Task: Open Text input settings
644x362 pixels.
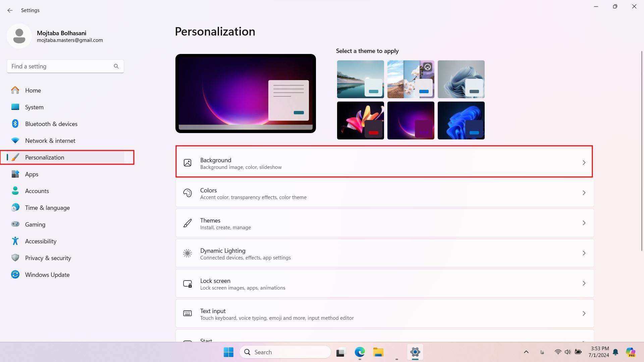Action: pos(384,313)
